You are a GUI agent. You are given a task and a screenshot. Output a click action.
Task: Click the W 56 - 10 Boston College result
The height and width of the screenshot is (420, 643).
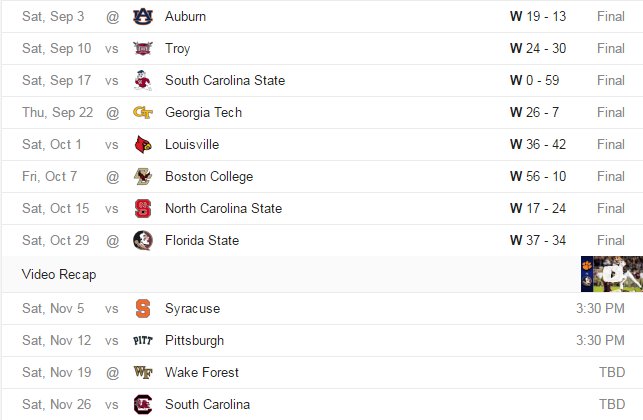click(x=538, y=176)
